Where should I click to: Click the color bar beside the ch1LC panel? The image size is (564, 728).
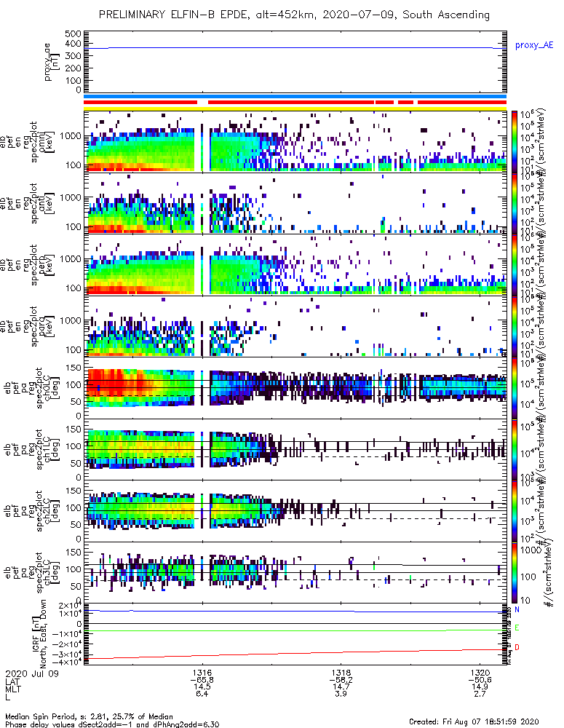pos(514,449)
